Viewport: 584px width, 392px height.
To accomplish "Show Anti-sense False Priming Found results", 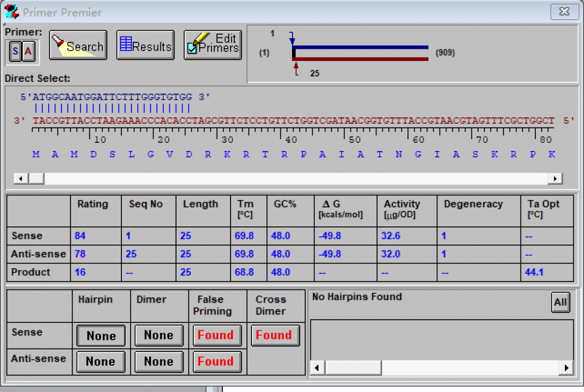I will coord(216,362).
